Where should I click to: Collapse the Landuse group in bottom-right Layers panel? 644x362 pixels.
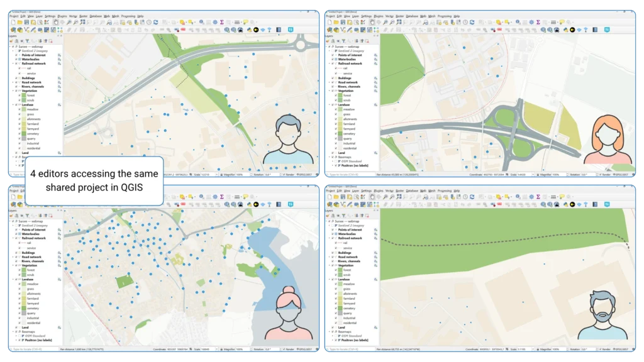[x=329, y=279]
